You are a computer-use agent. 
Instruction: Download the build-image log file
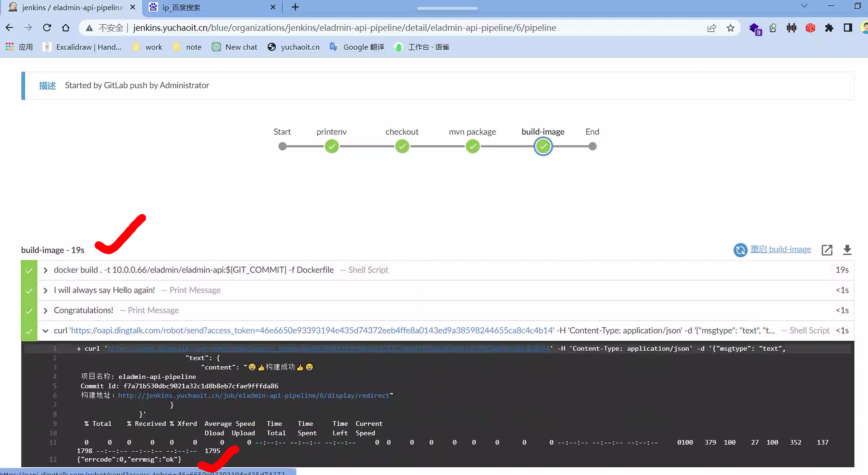coord(847,250)
